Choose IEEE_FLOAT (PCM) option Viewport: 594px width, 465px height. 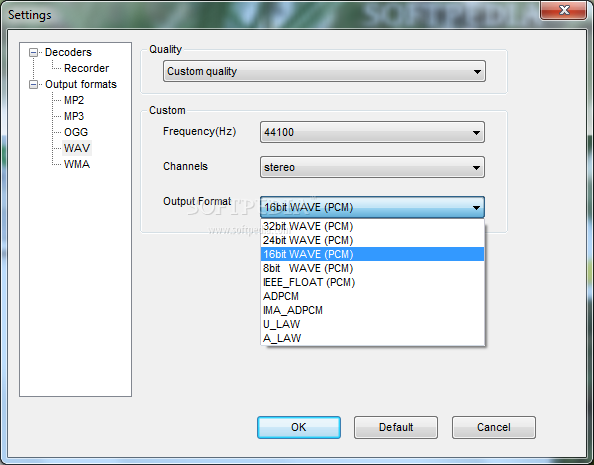(372, 282)
